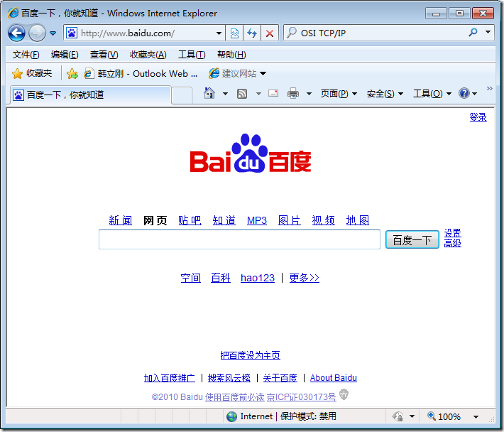Open the 韩立刚 - Outlook Web favorite

coord(141,74)
